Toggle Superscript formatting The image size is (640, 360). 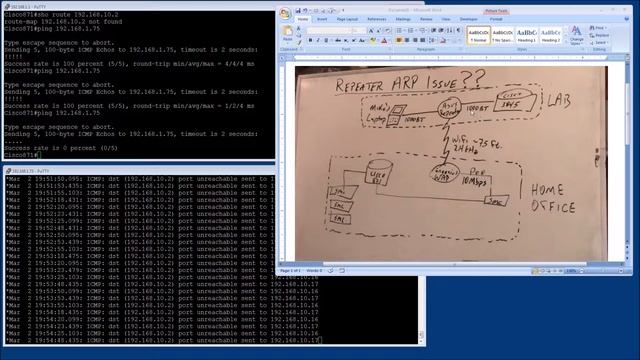(353, 40)
